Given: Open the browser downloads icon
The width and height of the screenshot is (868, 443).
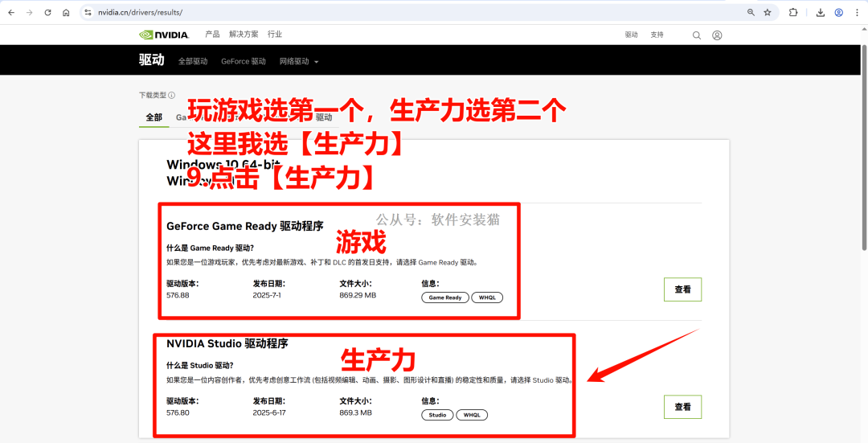Looking at the screenshot, I should [821, 12].
